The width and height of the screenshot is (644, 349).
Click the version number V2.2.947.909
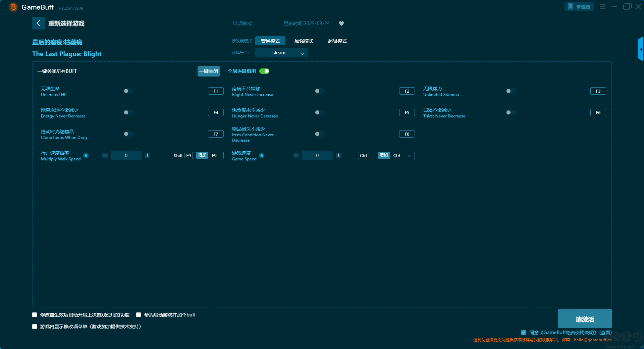point(71,8)
